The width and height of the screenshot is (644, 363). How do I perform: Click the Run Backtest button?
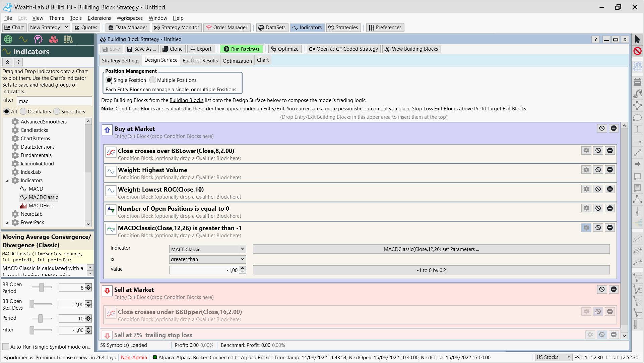(241, 49)
